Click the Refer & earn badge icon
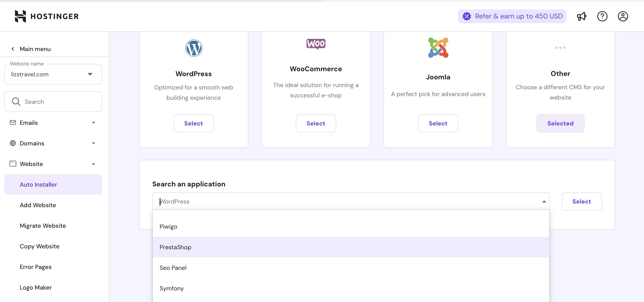 (x=467, y=16)
